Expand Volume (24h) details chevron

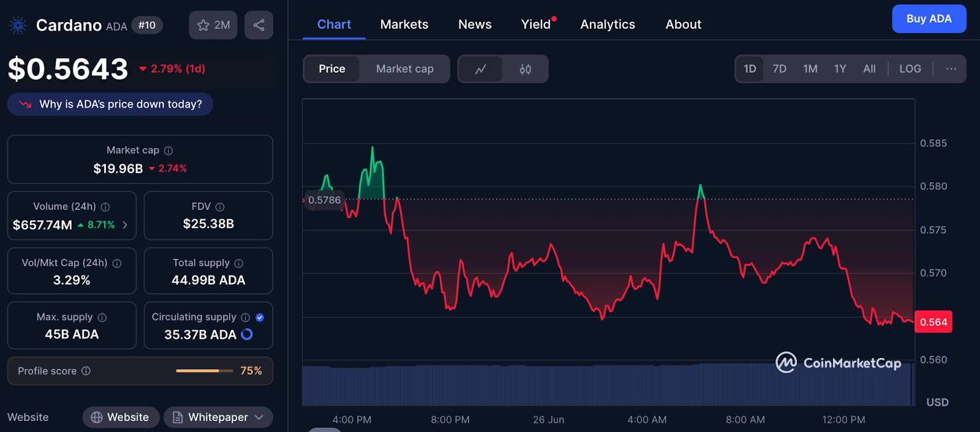[x=125, y=225]
